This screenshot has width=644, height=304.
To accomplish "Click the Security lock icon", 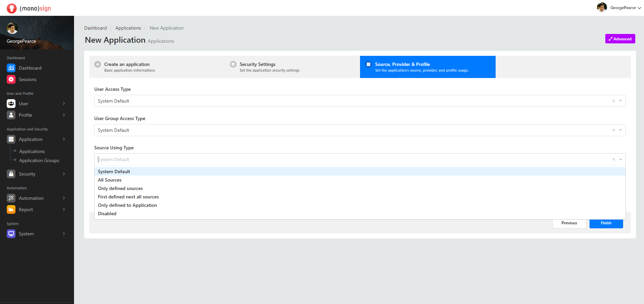I will coord(11,174).
